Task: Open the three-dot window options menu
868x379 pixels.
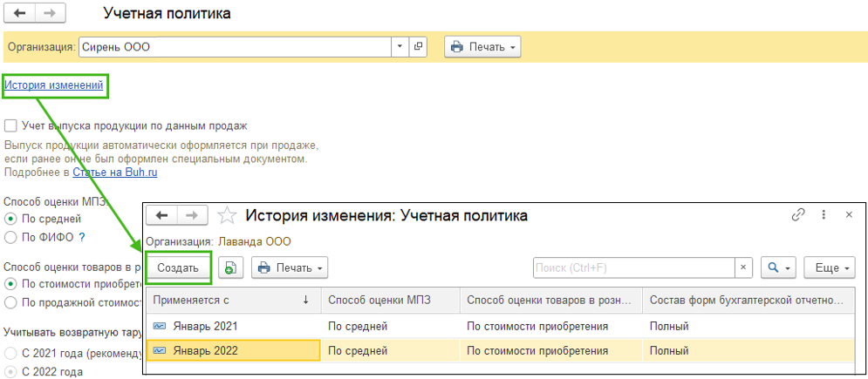Action: point(824,215)
